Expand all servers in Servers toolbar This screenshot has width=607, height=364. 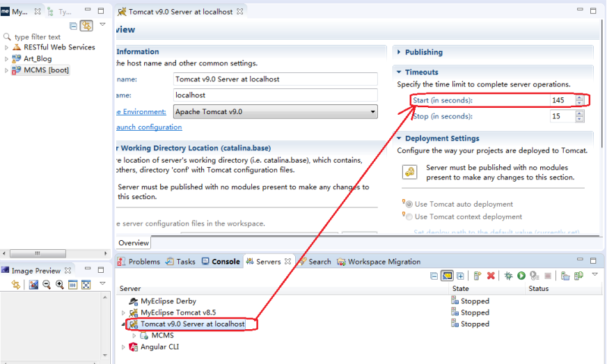click(x=460, y=276)
